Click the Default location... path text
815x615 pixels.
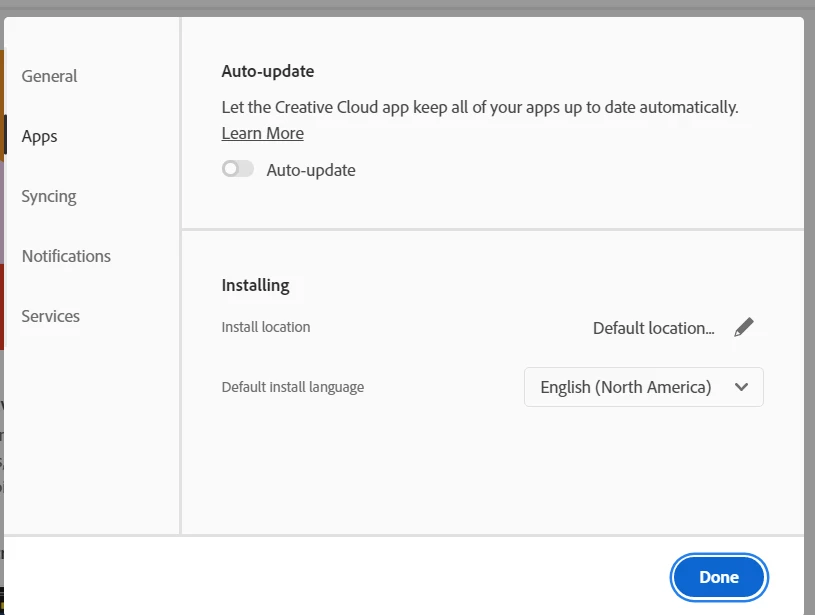(x=653, y=328)
